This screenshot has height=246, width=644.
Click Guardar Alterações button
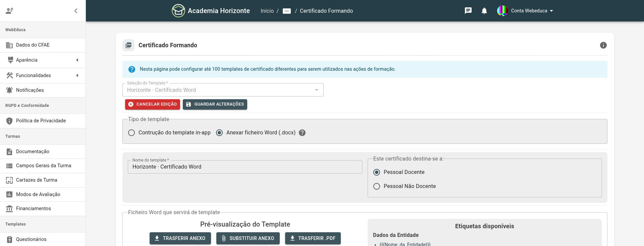tap(215, 104)
